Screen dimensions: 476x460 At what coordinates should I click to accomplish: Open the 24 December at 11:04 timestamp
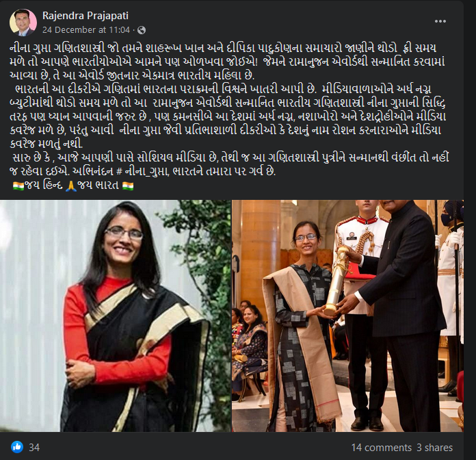tap(86, 30)
